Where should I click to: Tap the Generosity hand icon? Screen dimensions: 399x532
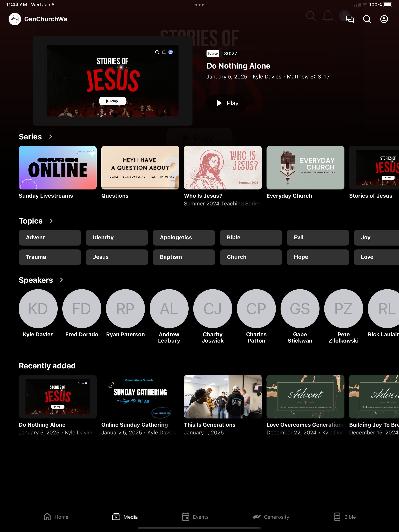pos(257,517)
